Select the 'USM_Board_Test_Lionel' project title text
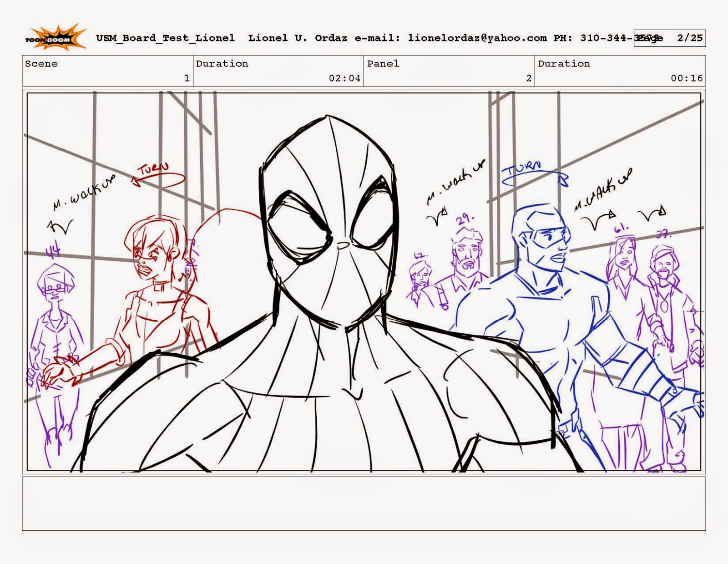 [166, 38]
